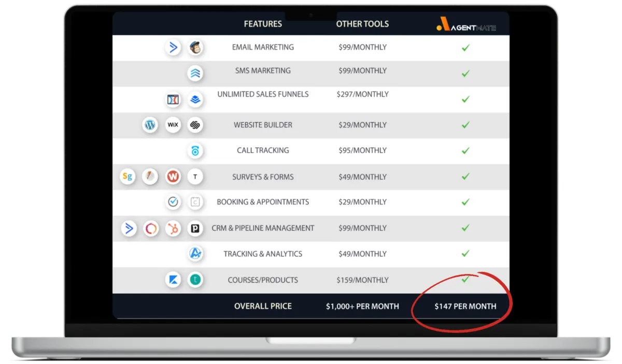This screenshot has width=622, height=364.
Task: Click the BOOKING & APPOINTMENTS label
Action: pos(263,202)
